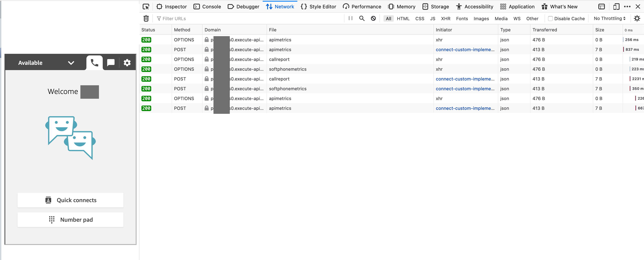Switch to the Debugger tab
The width and height of the screenshot is (644, 260).
243,7
